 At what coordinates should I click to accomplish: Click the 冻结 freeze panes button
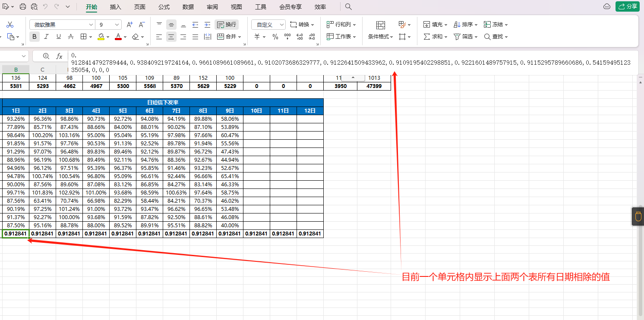pyautogui.click(x=496, y=25)
